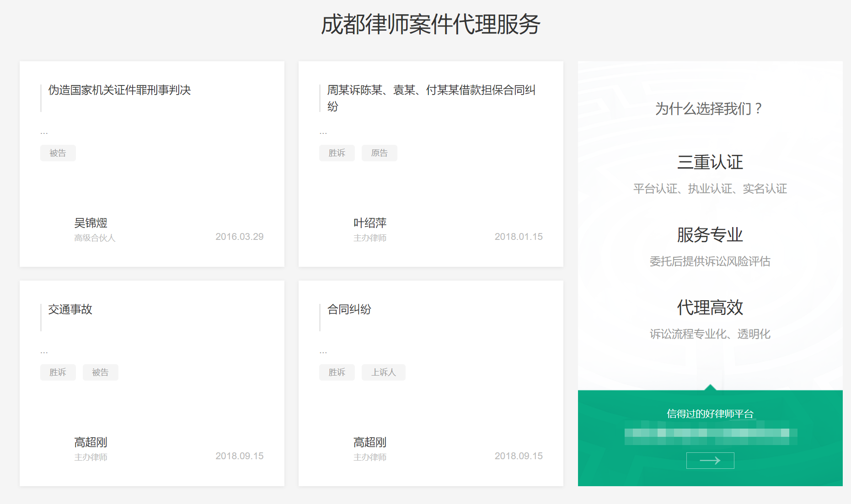Click the 胜诉 tag in 合同纠纷 card
The width and height of the screenshot is (851, 504).
[337, 372]
